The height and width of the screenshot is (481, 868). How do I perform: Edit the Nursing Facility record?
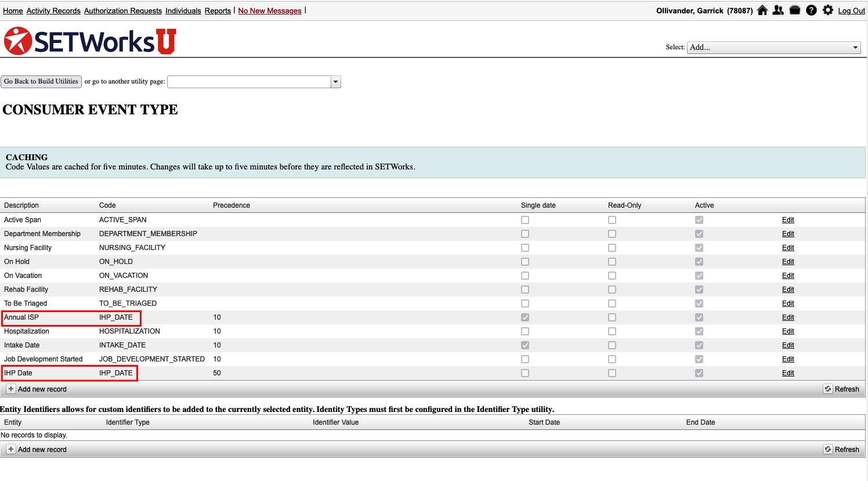(x=788, y=248)
